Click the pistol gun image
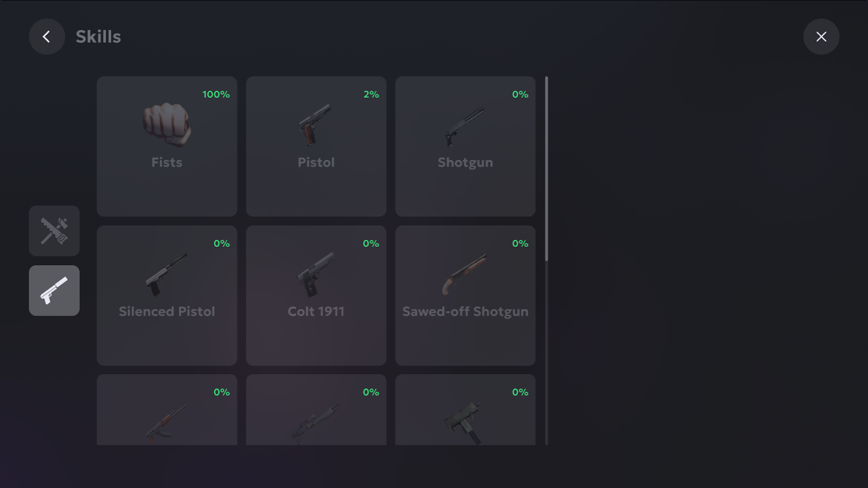This screenshot has height=488, width=868. pos(315,125)
